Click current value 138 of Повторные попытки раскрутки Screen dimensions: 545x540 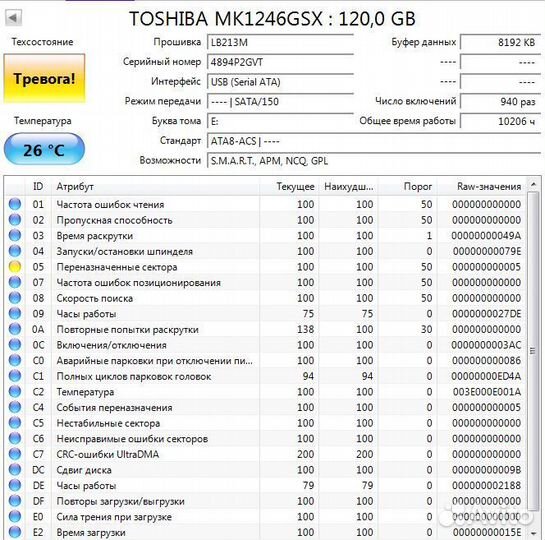pyautogui.click(x=305, y=329)
